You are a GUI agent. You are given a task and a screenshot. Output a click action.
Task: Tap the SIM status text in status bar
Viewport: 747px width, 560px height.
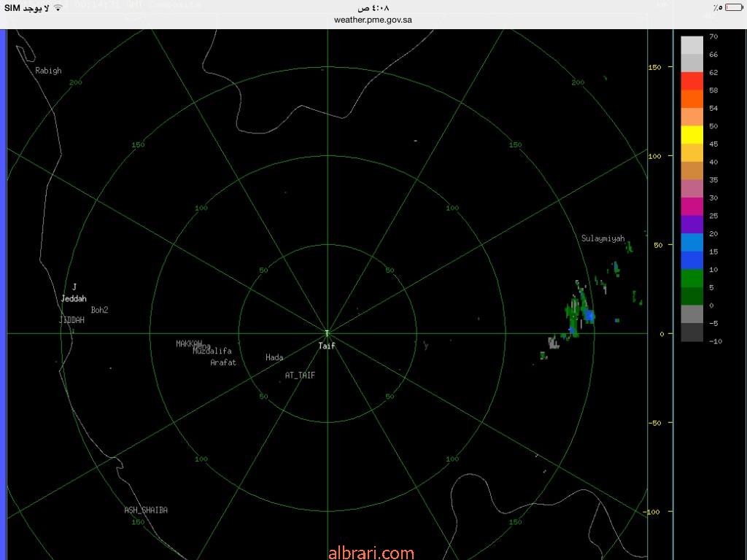tap(27, 8)
